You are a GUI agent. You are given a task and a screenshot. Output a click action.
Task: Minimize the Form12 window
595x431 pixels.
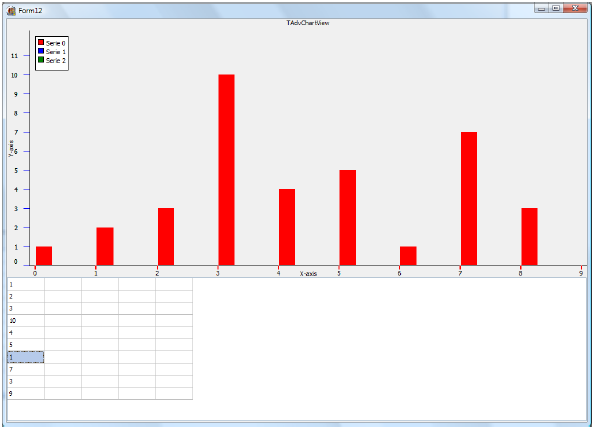(541, 8)
